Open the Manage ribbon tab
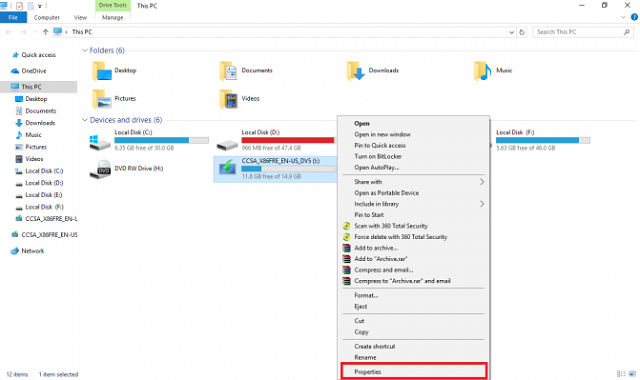The image size is (640, 380). pyautogui.click(x=112, y=18)
